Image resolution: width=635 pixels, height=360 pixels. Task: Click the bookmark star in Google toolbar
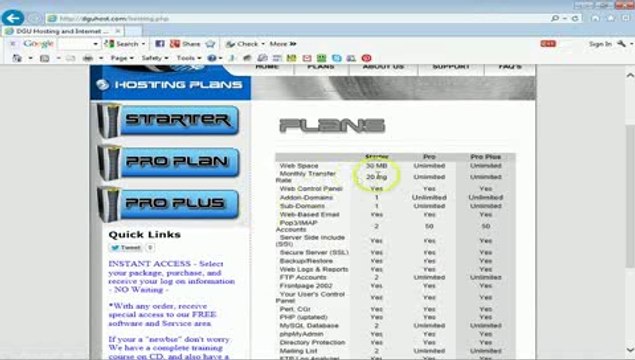coord(210,44)
